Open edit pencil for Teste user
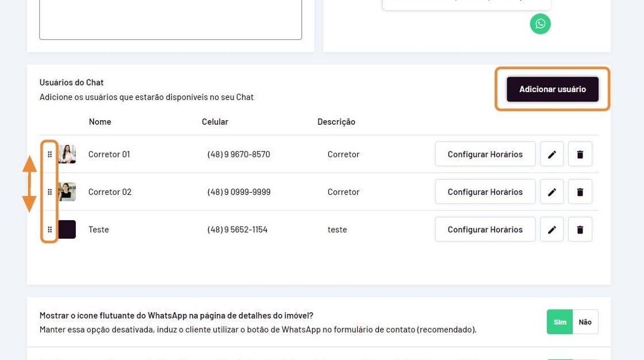Image resolution: width=644 pixels, height=360 pixels. click(551, 229)
